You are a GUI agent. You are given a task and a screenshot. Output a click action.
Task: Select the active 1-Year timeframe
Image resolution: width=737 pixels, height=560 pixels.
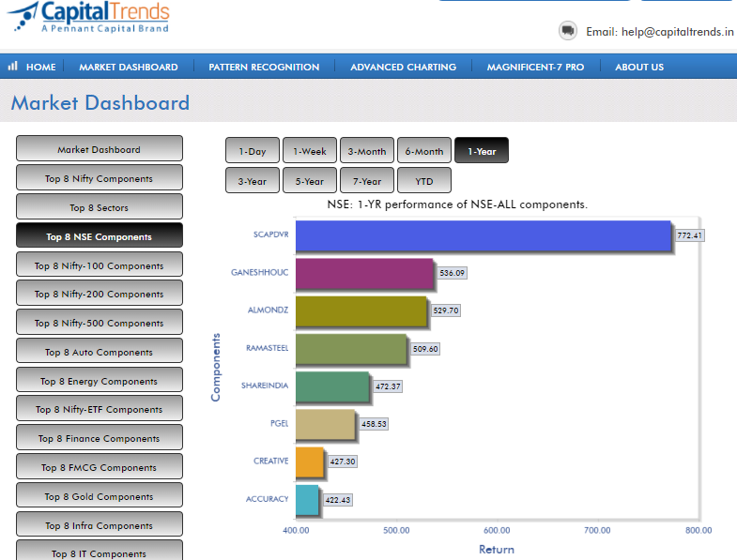coord(482,151)
